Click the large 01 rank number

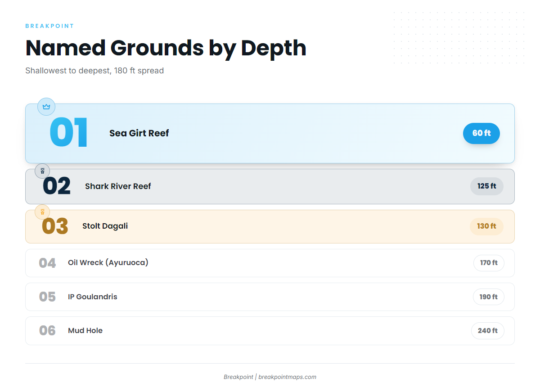tap(69, 133)
